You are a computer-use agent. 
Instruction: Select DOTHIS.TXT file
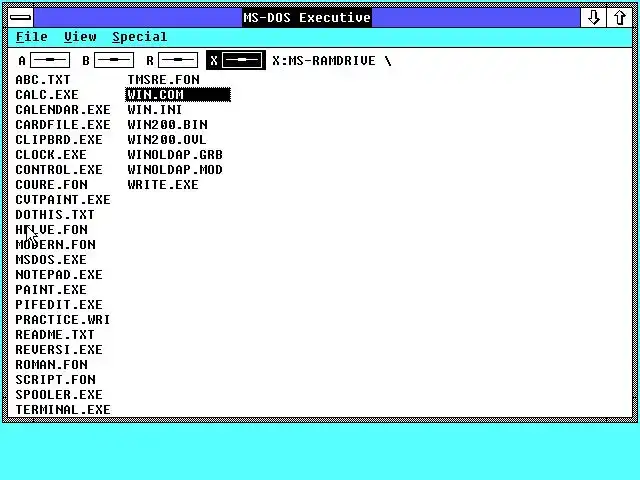pos(55,215)
